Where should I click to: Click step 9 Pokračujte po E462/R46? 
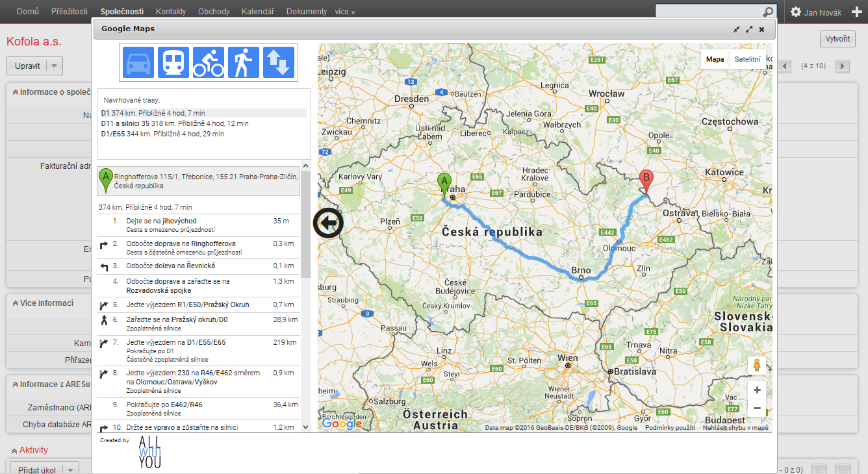199,408
